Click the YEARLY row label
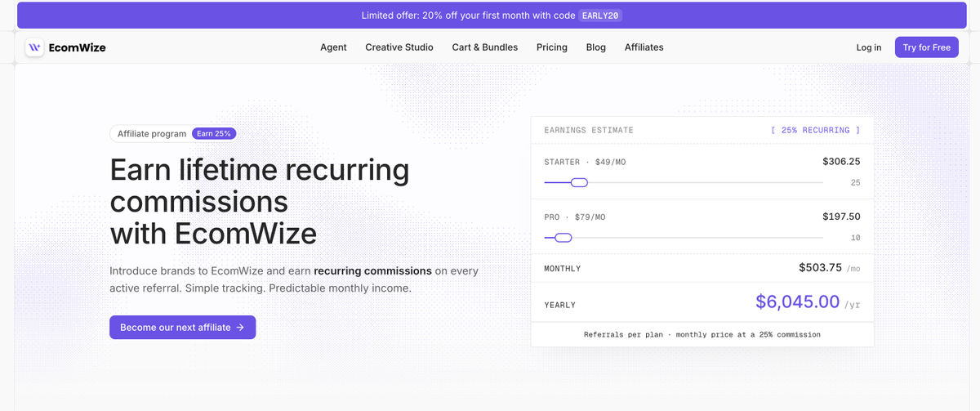This screenshot has height=411, width=980. pyautogui.click(x=560, y=305)
